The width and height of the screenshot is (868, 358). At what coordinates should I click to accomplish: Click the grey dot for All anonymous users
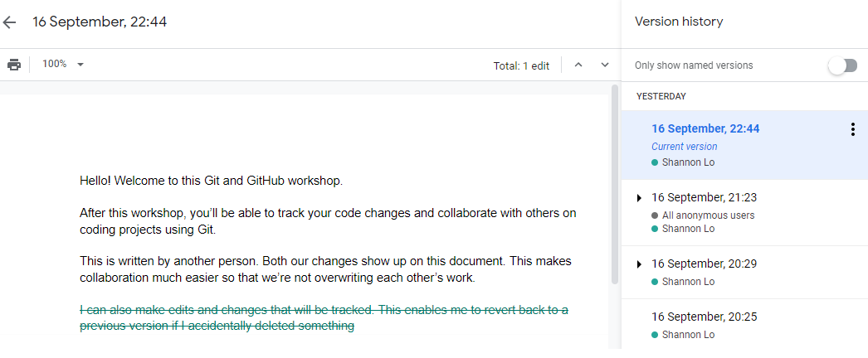click(x=655, y=215)
